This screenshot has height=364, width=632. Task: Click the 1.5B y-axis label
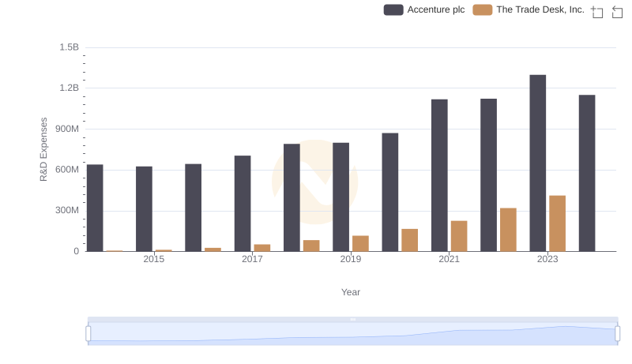[x=70, y=47]
